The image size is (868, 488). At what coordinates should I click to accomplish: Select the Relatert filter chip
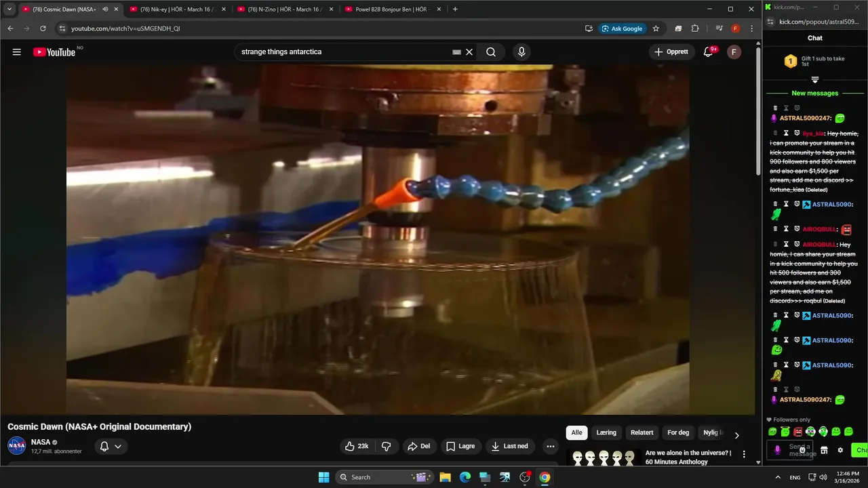[x=642, y=432]
